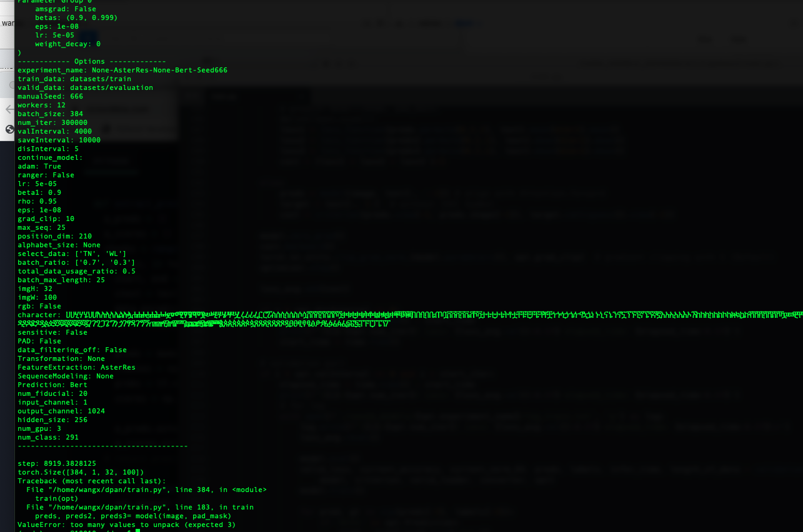
Task: Click the 'max_seq: 25' line
Action: click(41, 227)
